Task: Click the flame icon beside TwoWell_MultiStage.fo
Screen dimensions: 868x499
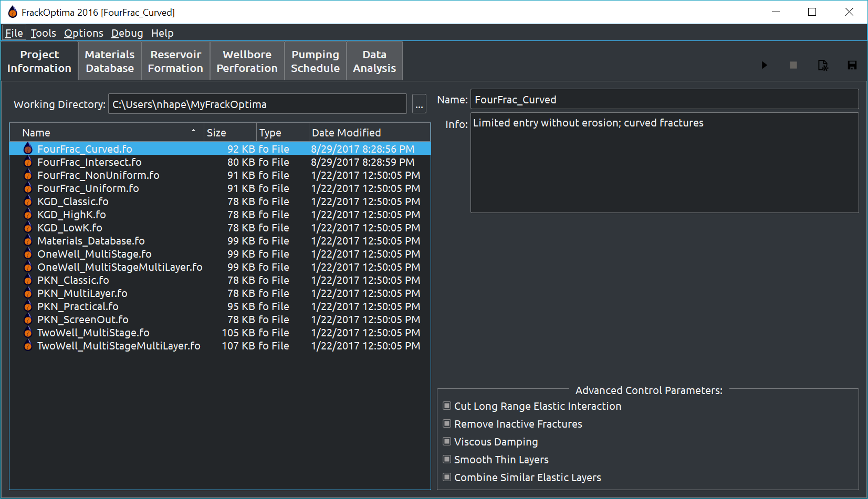Action: point(28,332)
